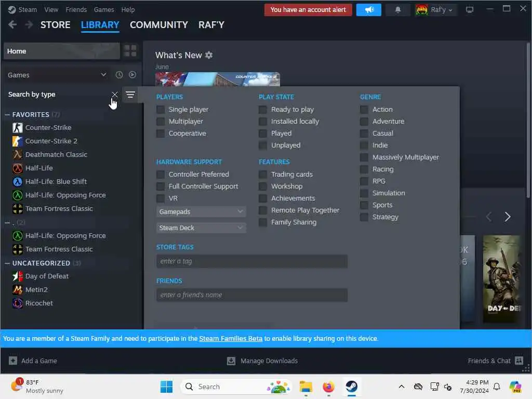532x399 pixels.
Task: Check Full Controller Support filter
Action: click(x=161, y=187)
